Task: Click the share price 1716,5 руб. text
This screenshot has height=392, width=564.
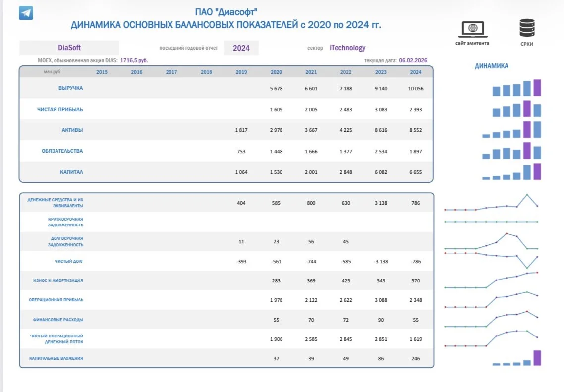Action: click(134, 61)
